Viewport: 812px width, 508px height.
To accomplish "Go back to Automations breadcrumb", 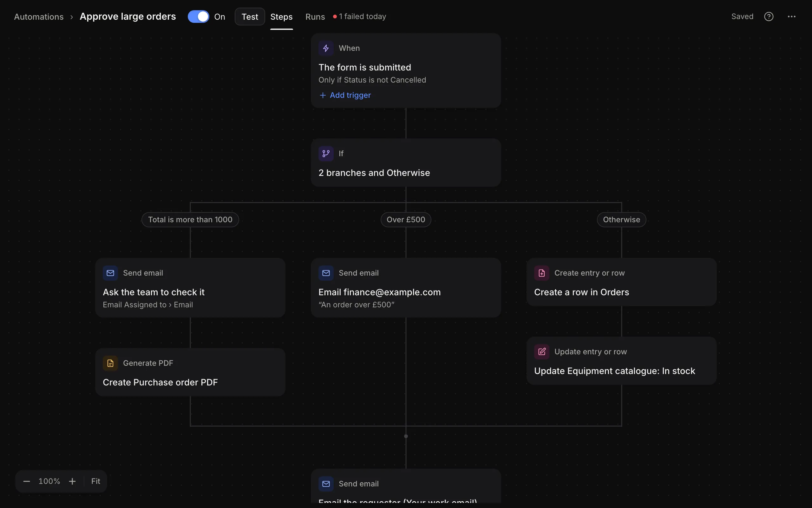I will [39, 17].
